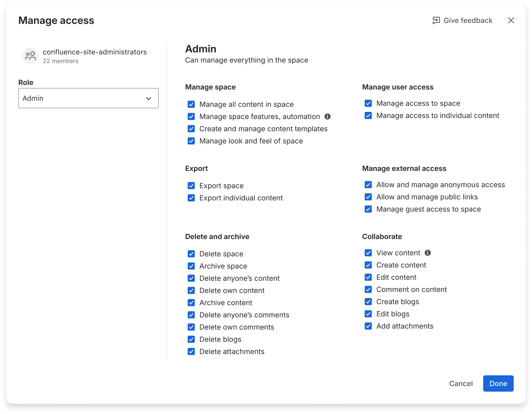Click the Give feedback link text
The height and width of the screenshot is (414, 532).
(x=468, y=20)
